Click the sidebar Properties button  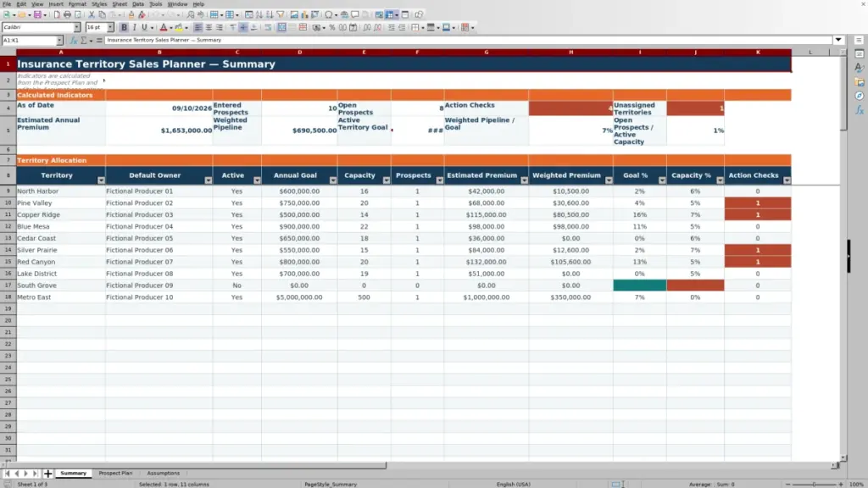tap(860, 54)
